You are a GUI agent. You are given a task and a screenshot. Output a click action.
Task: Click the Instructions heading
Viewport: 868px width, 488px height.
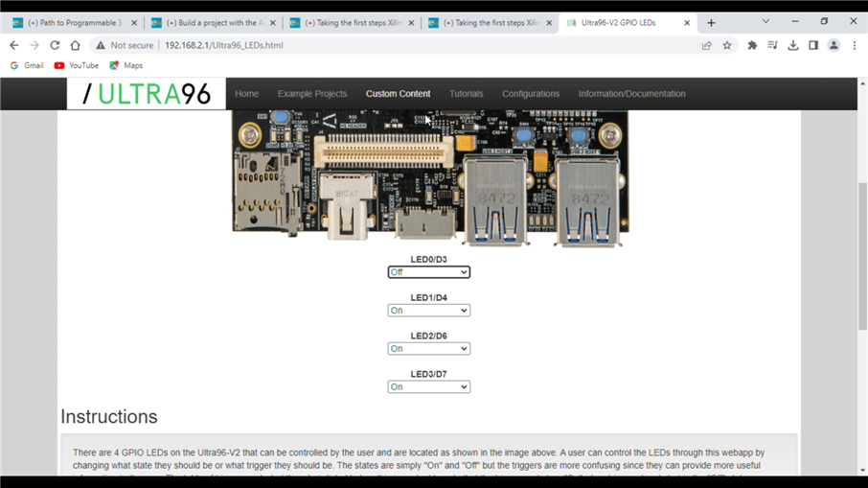click(x=109, y=416)
